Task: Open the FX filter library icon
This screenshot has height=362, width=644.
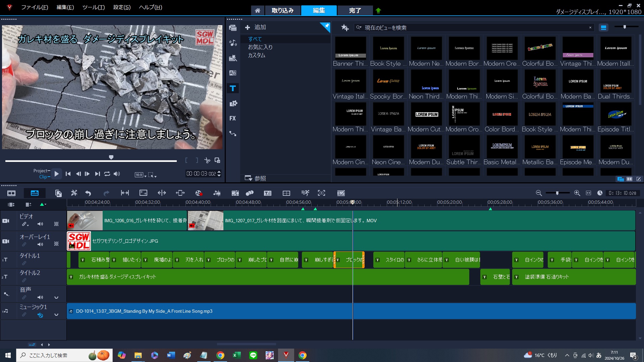Action: 233,118
